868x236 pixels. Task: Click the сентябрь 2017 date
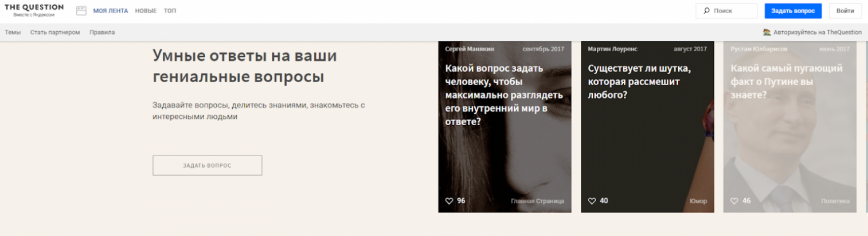[x=544, y=49]
